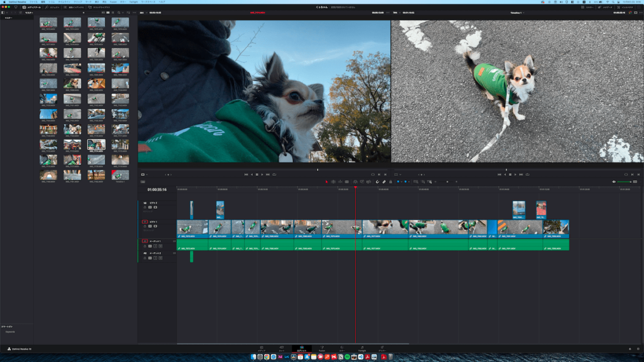
Task: Jump to last frame in timeline viewer
Action: [521, 175]
